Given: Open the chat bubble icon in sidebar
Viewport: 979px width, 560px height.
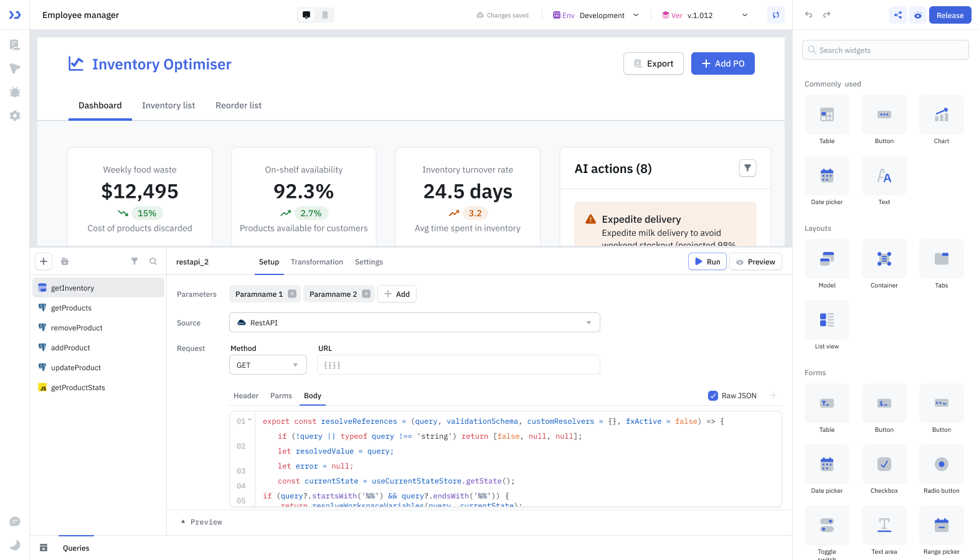Looking at the screenshot, I should tap(15, 521).
